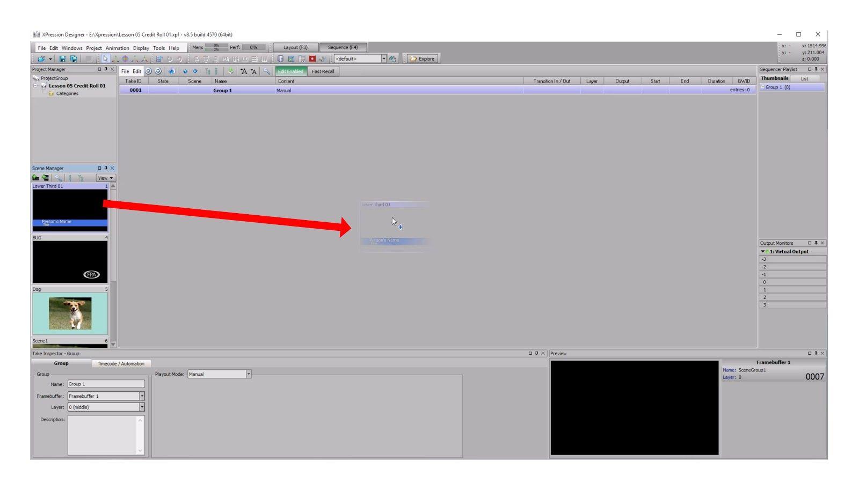Viewport: 859px width, 504px height.
Task: Open the Tools menu
Action: point(159,48)
